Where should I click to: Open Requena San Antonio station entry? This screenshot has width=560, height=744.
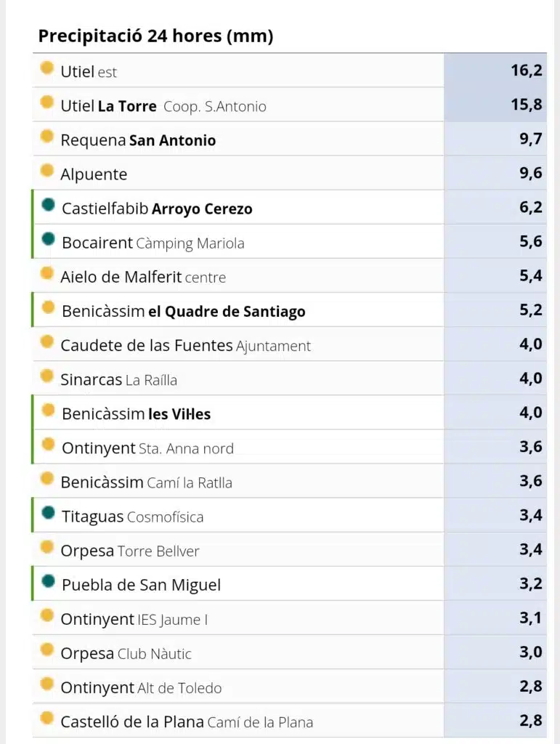(138, 140)
